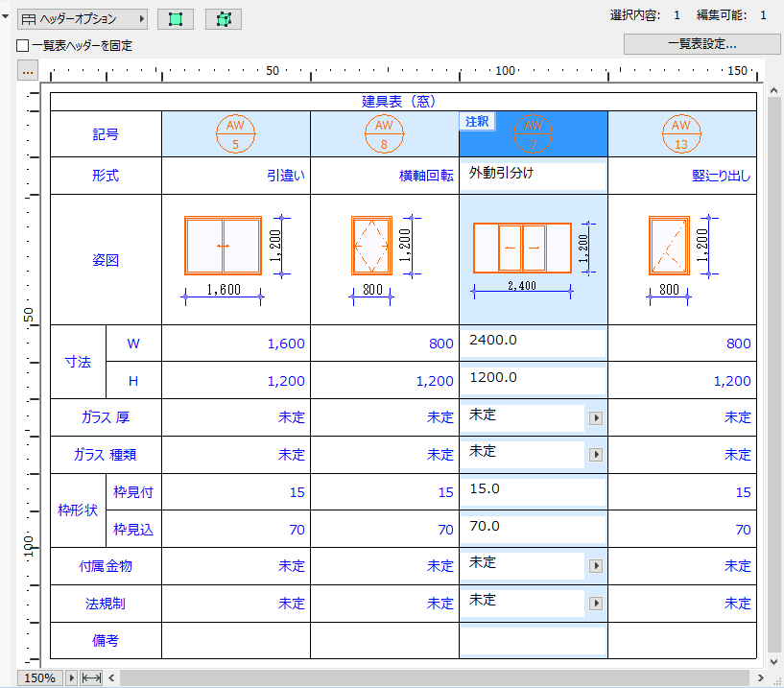Viewport: 784px width, 688px height.
Task: Open the ヘッダーオプション dropdown
Action: coord(83,19)
